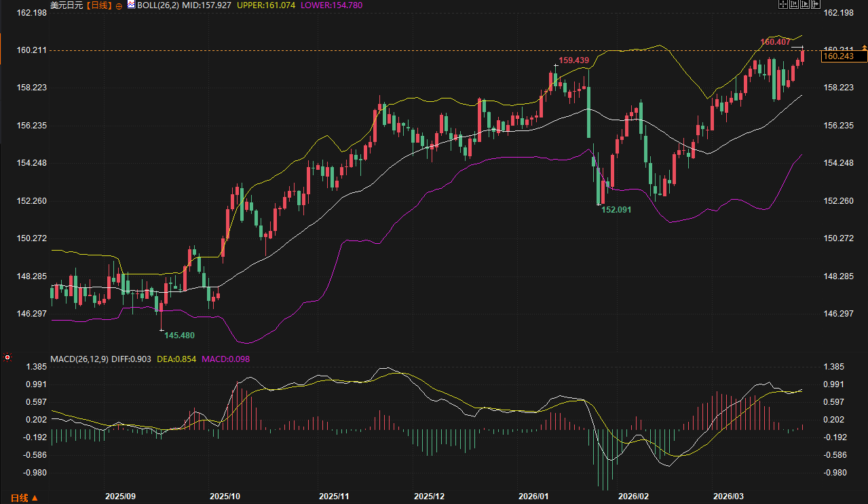Click the play-forward chart axis icon

(x=804, y=4)
